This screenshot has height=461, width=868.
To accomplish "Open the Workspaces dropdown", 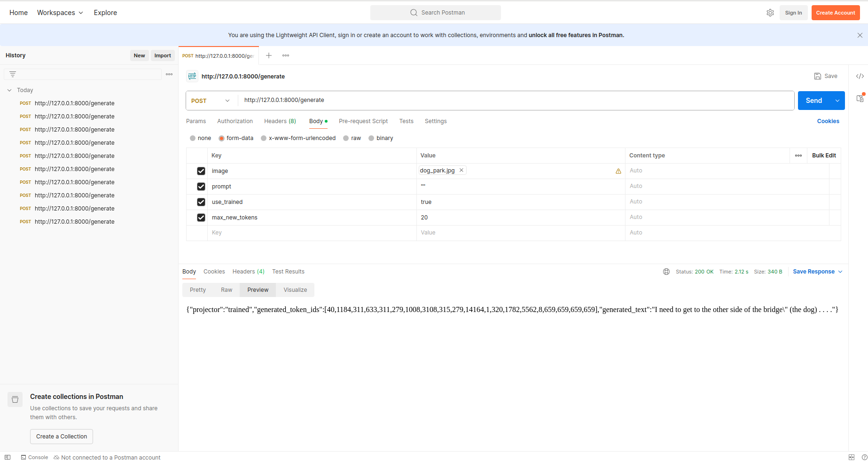I will (60, 13).
